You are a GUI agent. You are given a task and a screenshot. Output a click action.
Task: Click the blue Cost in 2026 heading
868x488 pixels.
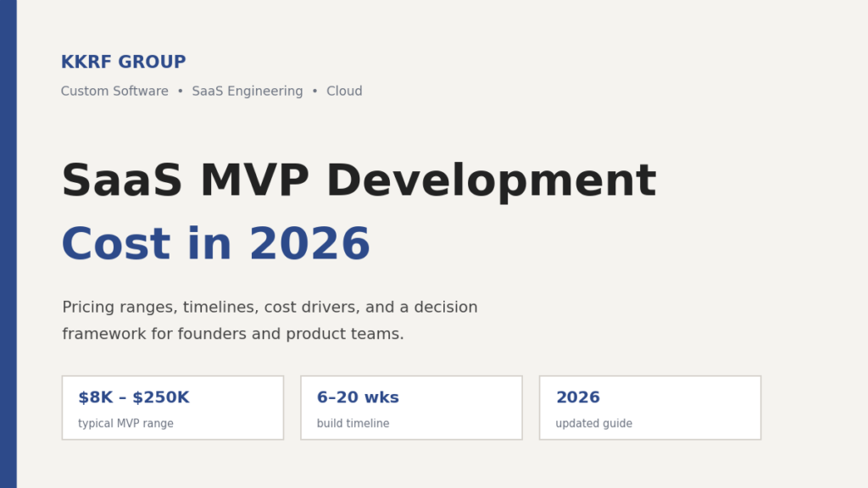point(215,244)
